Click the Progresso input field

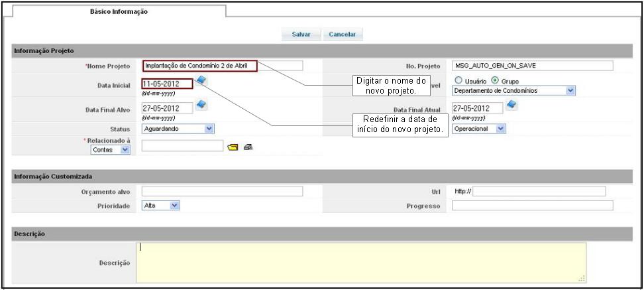[533, 205]
